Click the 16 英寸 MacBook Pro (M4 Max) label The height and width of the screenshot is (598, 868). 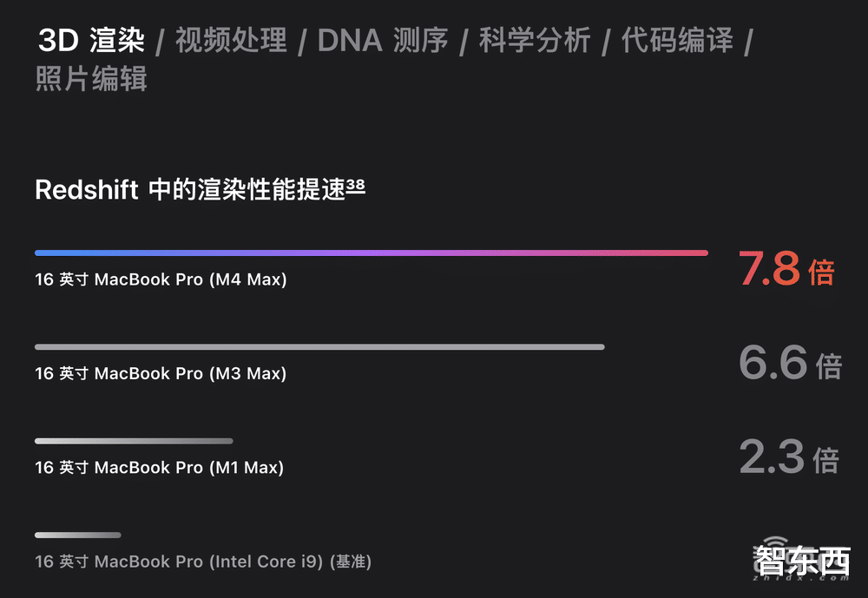161,279
